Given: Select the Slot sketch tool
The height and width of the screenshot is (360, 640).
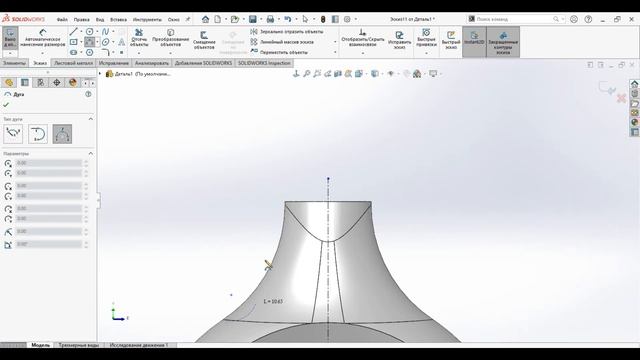Looking at the screenshot, I should pyautogui.click(x=73, y=52).
